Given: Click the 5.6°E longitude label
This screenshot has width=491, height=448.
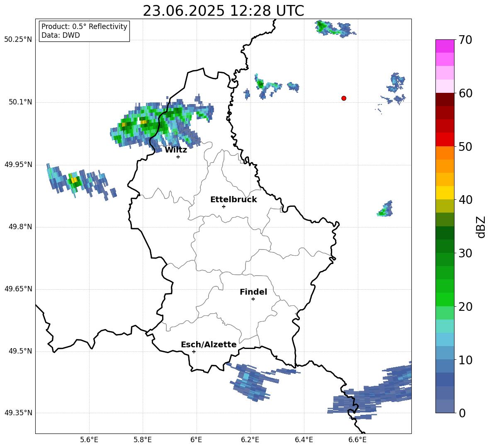Looking at the screenshot, I should pos(89,440).
